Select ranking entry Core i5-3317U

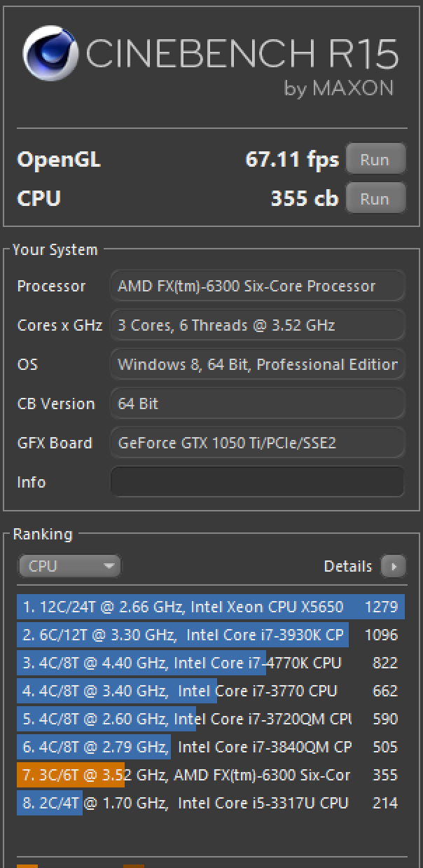(x=211, y=803)
